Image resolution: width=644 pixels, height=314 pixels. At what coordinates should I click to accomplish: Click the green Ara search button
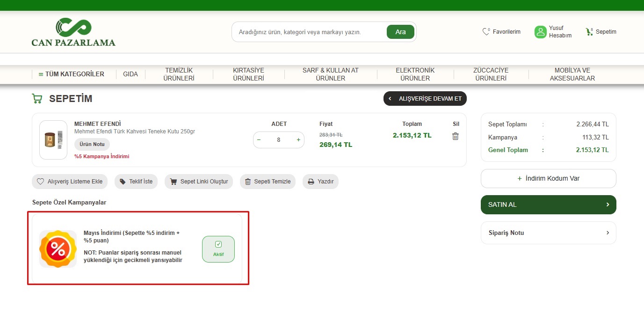pos(400,32)
